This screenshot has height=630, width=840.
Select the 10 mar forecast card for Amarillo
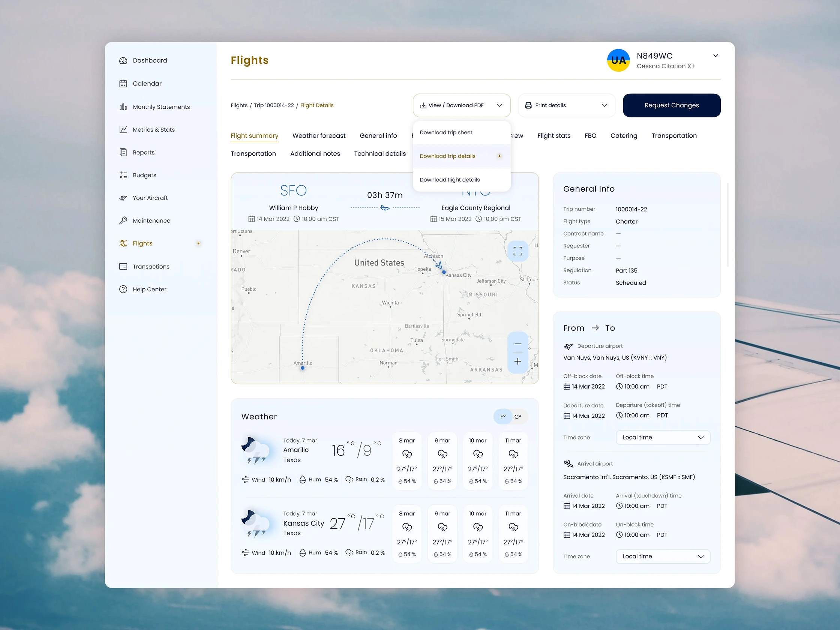[477, 460]
